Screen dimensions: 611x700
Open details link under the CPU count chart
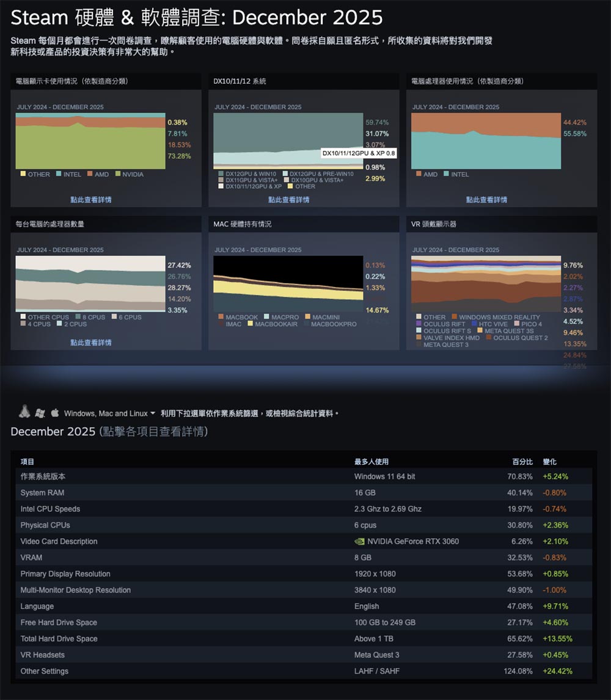[x=91, y=343]
